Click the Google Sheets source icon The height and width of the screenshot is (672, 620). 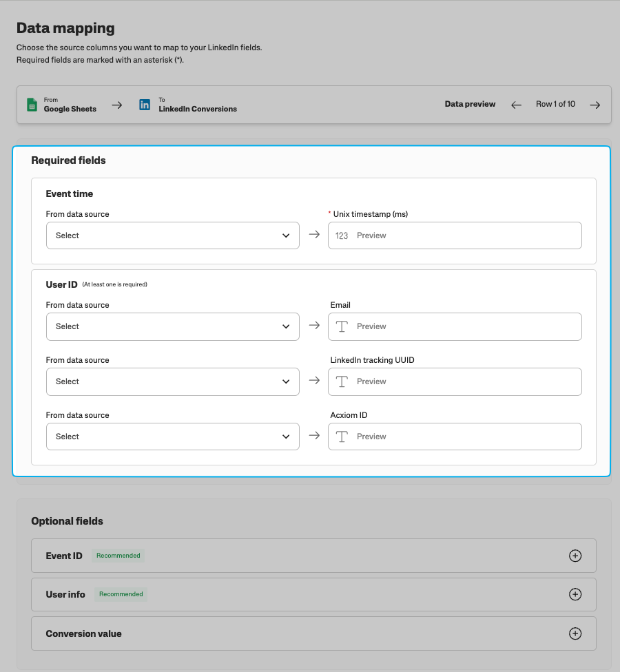coord(31,105)
